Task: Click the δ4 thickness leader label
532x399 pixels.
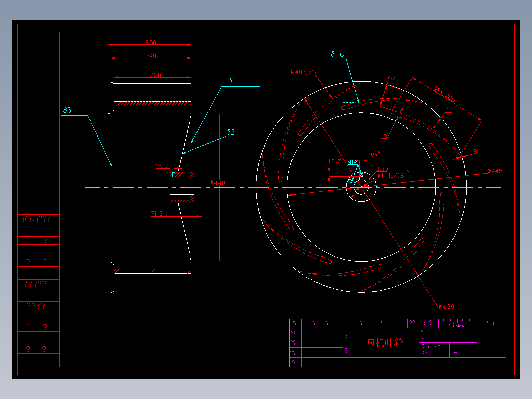Action: (232, 81)
